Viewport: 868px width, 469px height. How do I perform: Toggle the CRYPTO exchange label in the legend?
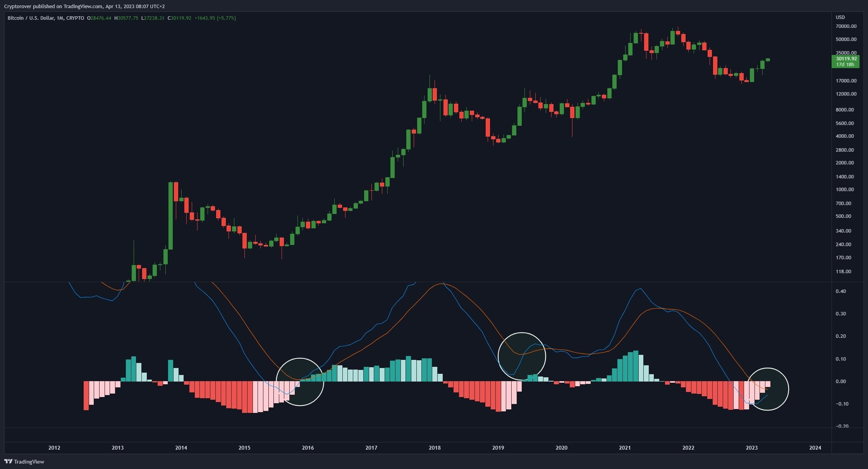coord(75,18)
